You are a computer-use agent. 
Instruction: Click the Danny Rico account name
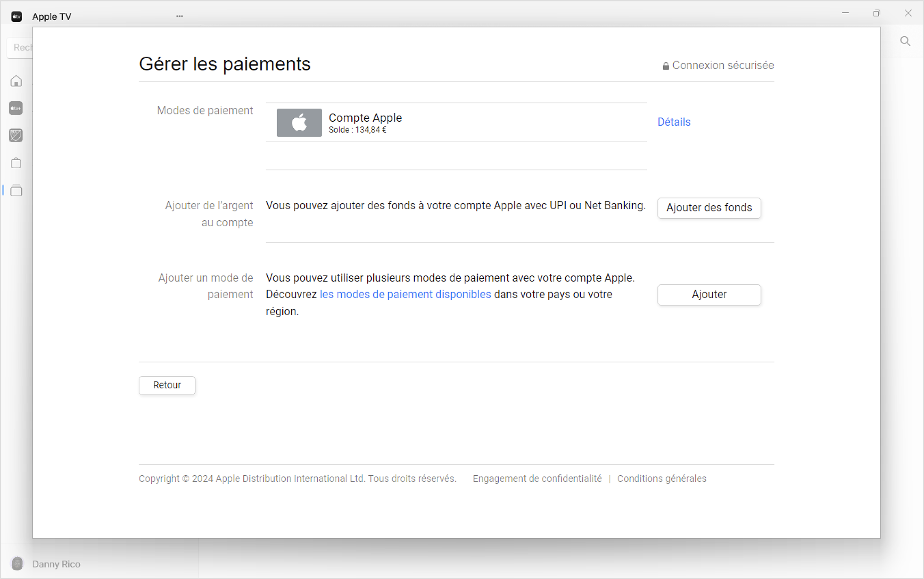[56, 564]
